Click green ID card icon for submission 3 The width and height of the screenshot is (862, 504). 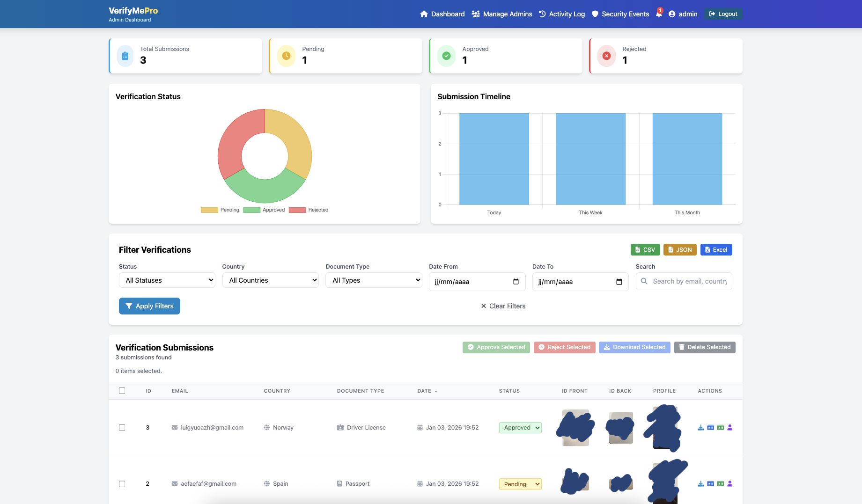point(720,427)
